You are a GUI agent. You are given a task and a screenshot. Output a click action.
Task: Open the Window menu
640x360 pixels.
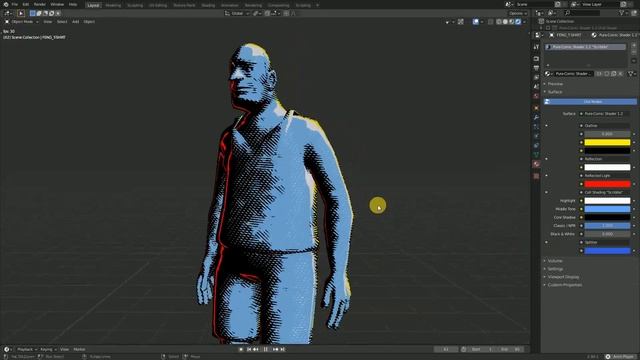tap(57, 4)
